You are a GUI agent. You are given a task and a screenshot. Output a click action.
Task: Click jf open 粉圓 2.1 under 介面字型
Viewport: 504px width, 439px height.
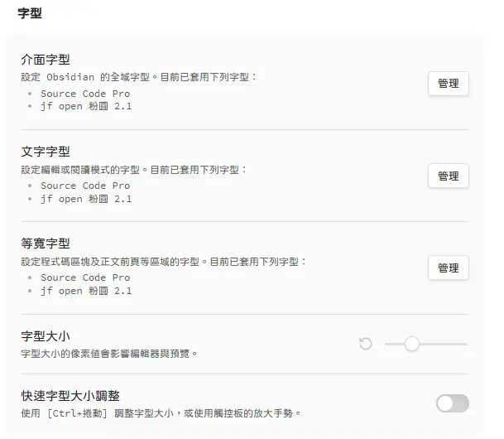pos(86,107)
